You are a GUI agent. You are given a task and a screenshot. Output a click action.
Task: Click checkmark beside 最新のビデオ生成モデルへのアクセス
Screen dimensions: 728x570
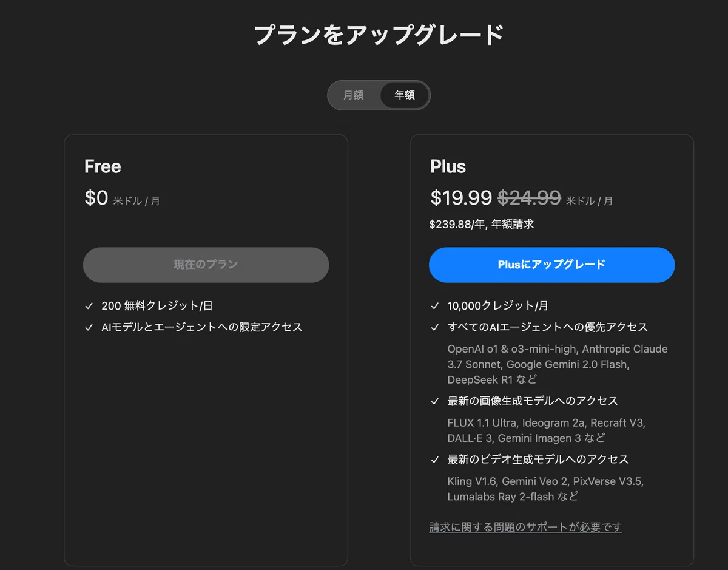[x=435, y=460]
